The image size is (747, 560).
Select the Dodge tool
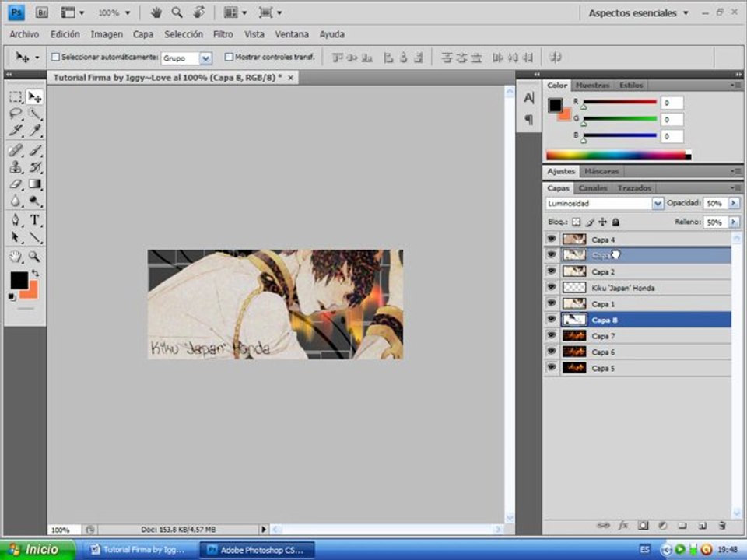34,201
